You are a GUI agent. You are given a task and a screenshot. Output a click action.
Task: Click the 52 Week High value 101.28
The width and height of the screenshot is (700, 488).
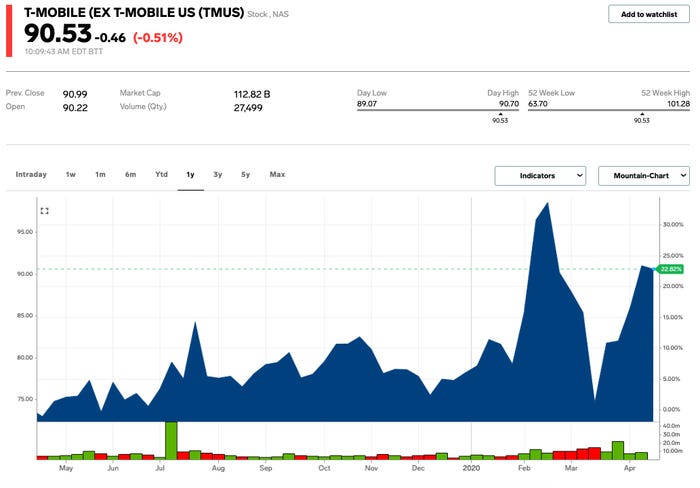click(x=679, y=104)
